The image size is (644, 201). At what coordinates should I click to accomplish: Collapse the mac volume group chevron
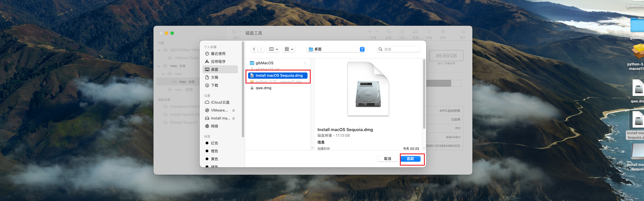coord(163,74)
